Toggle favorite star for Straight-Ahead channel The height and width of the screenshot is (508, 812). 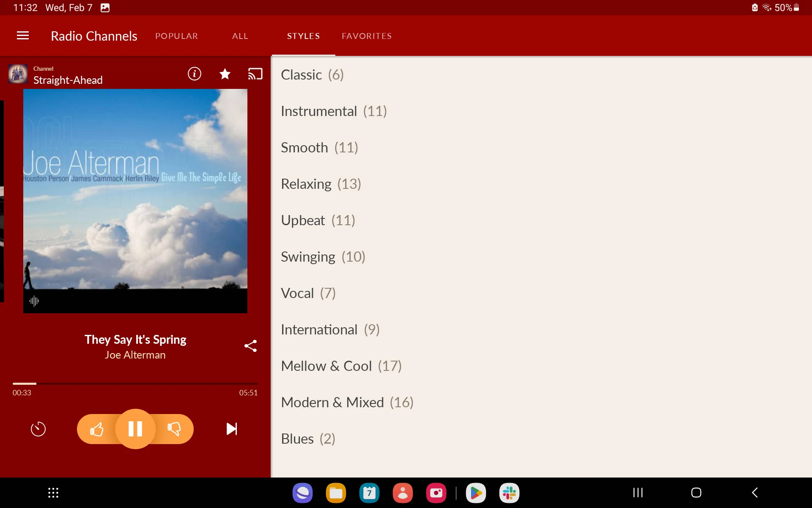coord(225,74)
